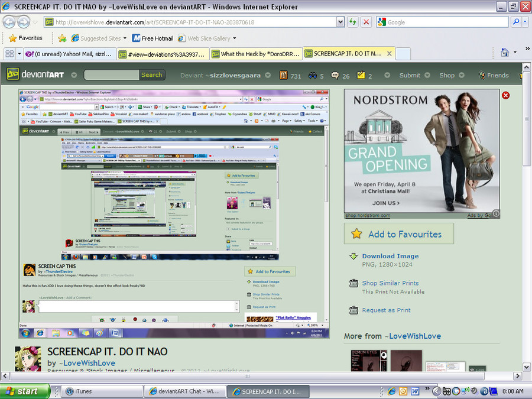Stop loading with the red X icon
The height and width of the screenshot is (399, 532).
366,22
